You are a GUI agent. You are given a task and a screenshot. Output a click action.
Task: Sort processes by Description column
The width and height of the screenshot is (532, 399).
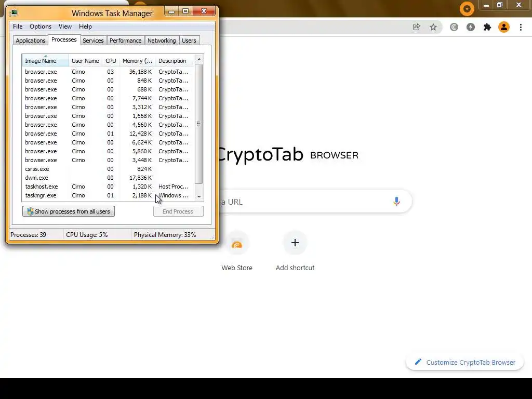pyautogui.click(x=175, y=61)
